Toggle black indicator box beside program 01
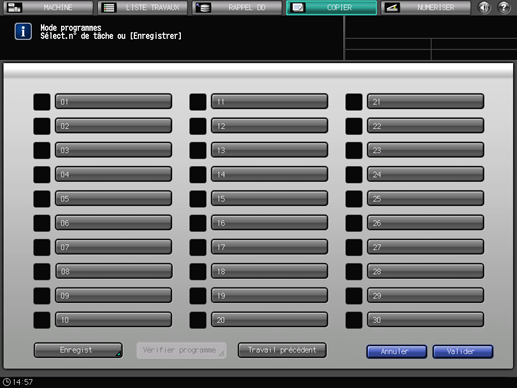The width and height of the screenshot is (517, 388). pyautogui.click(x=42, y=102)
